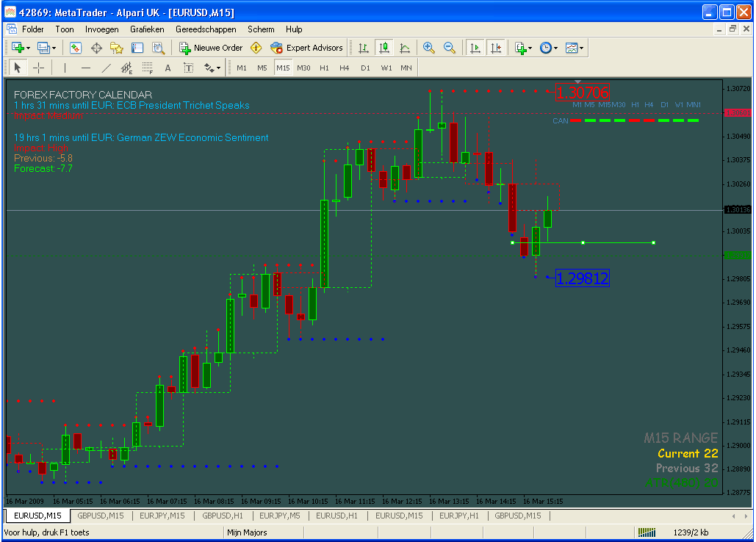Select the text 'A' tool
Screen dimensions: 756x542
point(168,68)
